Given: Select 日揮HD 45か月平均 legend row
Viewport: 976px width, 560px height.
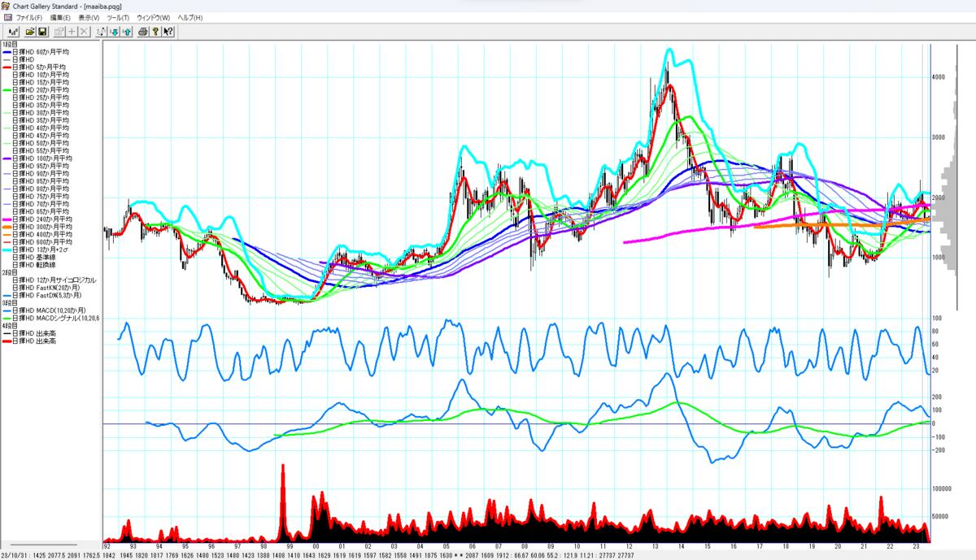Looking at the screenshot, I should tap(41, 136).
